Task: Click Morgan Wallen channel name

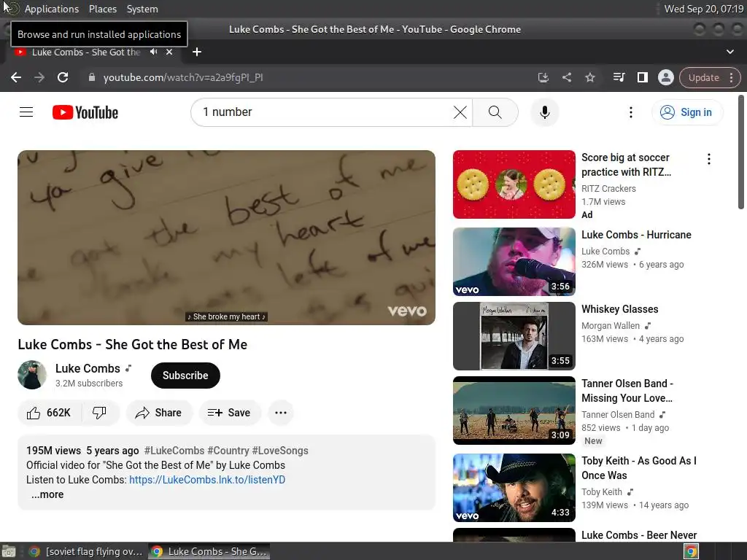Action: (x=611, y=326)
